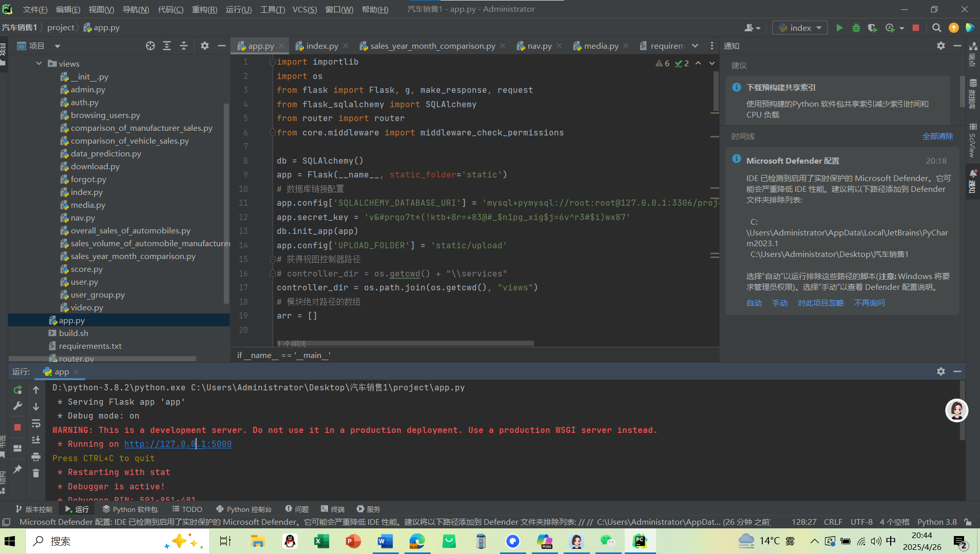Select data_prediction.py in project tree

pyautogui.click(x=106, y=153)
